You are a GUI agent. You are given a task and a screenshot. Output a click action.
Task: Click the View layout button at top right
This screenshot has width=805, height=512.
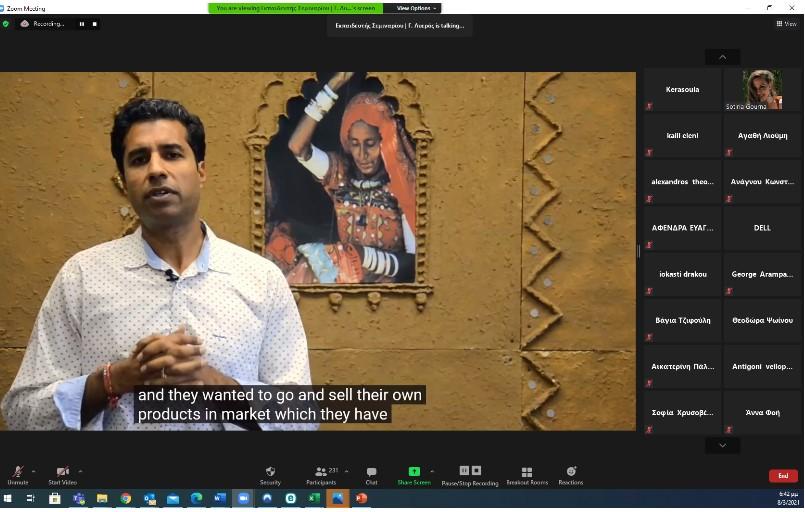click(x=786, y=24)
